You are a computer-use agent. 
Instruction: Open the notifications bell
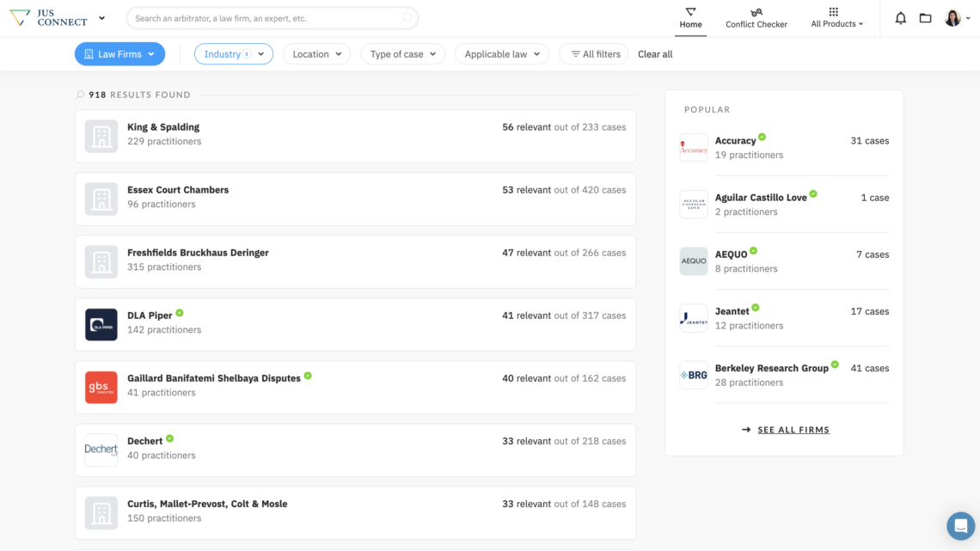[x=900, y=18]
